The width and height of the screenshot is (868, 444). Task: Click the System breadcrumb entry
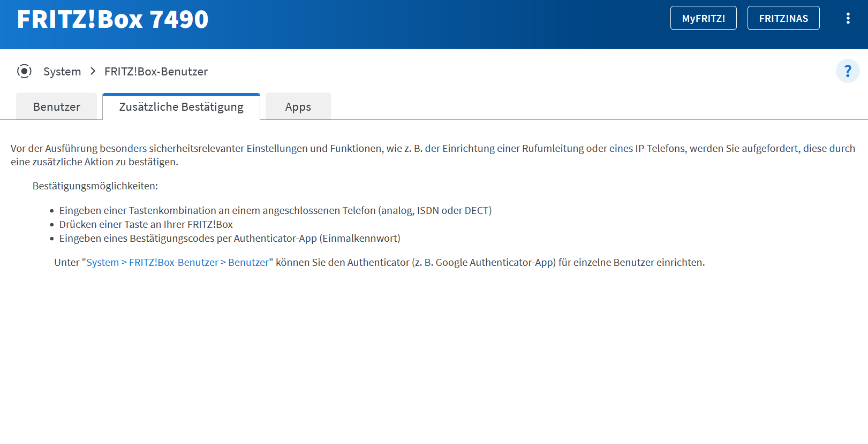coord(62,71)
